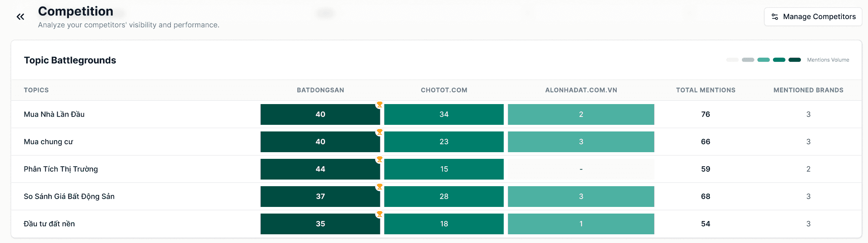Screen dimensions: 868x243
Task: Open the Đầu tư đất nền topic
Action: [49, 224]
